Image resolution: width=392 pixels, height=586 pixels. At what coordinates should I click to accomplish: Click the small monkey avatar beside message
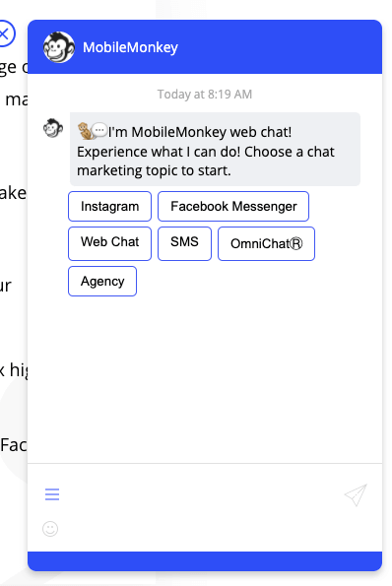[x=53, y=128]
